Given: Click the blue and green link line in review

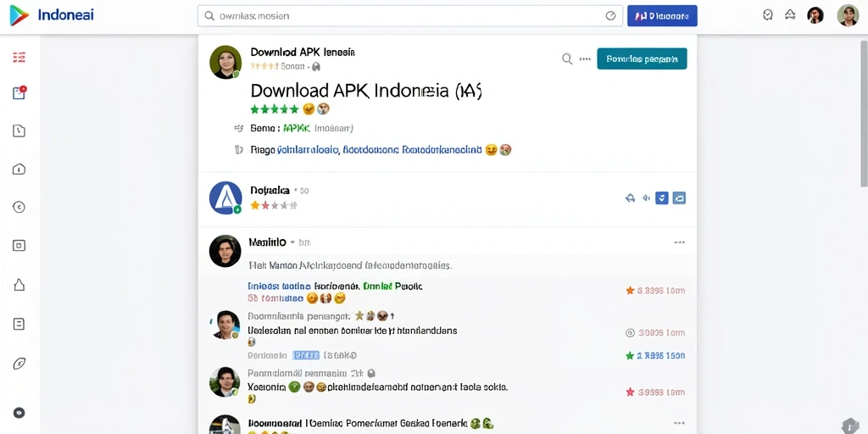Looking at the screenshot, I should [x=336, y=287].
